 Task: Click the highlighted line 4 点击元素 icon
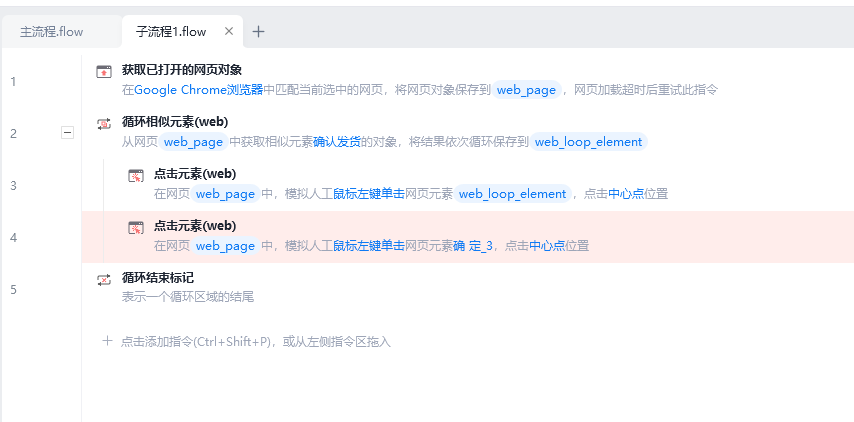coord(136,228)
